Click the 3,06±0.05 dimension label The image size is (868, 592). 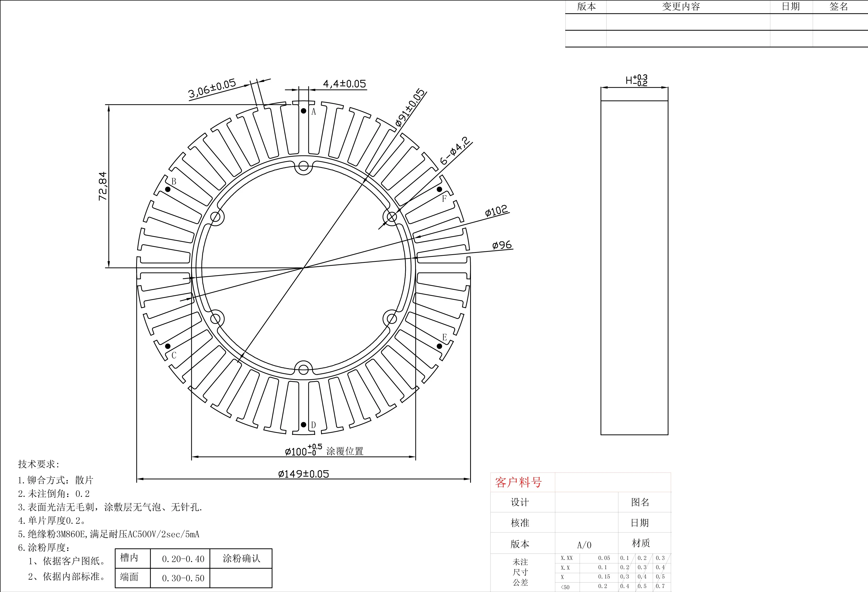[212, 88]
